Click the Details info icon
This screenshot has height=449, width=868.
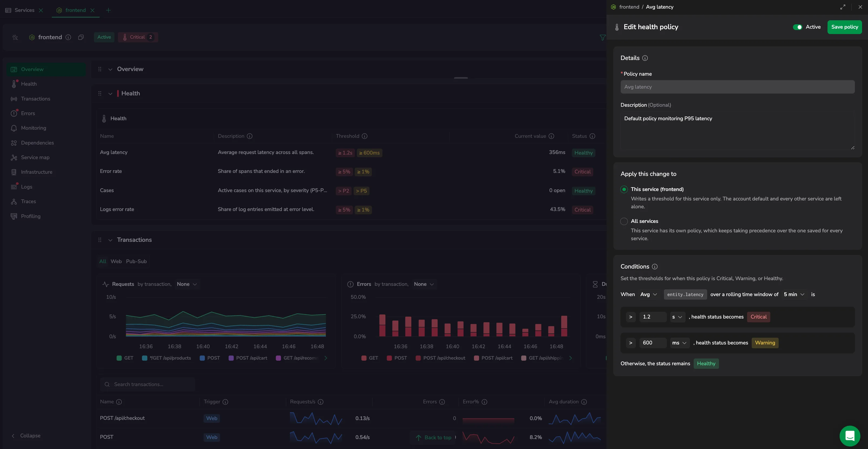click(645, 58)
